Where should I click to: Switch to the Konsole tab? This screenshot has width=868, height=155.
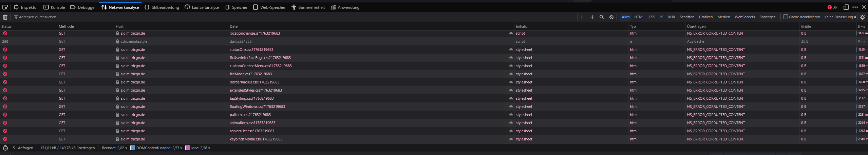[54, 7]
